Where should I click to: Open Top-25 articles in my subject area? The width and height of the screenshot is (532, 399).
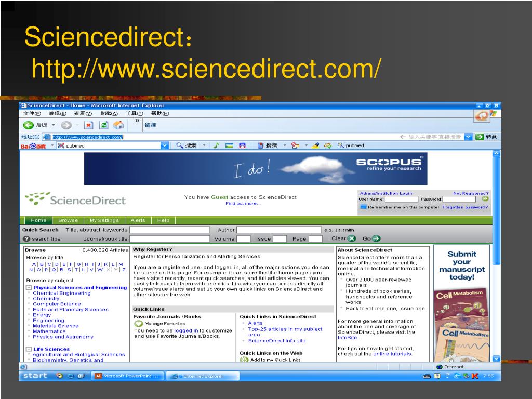point(285,332)
